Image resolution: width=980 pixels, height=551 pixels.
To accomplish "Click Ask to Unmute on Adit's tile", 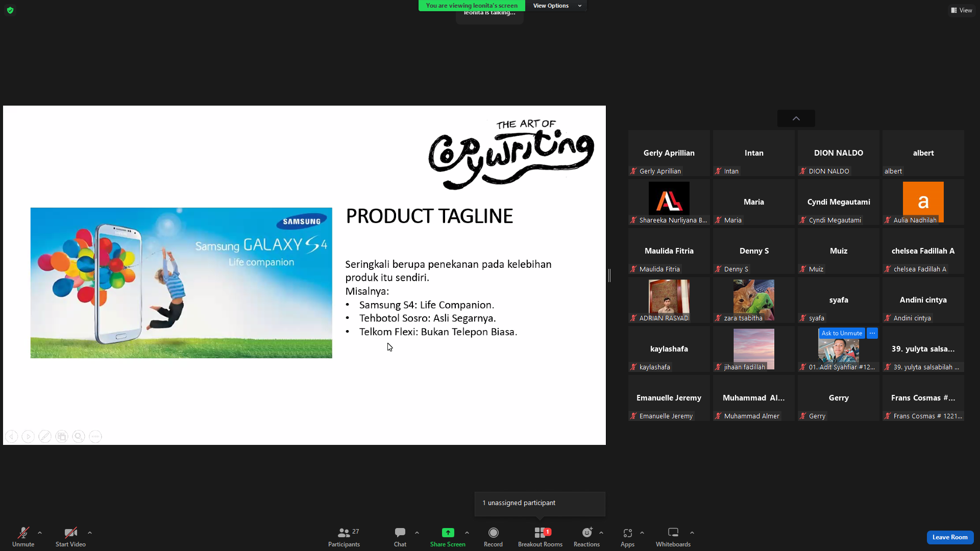I will 842,333.
